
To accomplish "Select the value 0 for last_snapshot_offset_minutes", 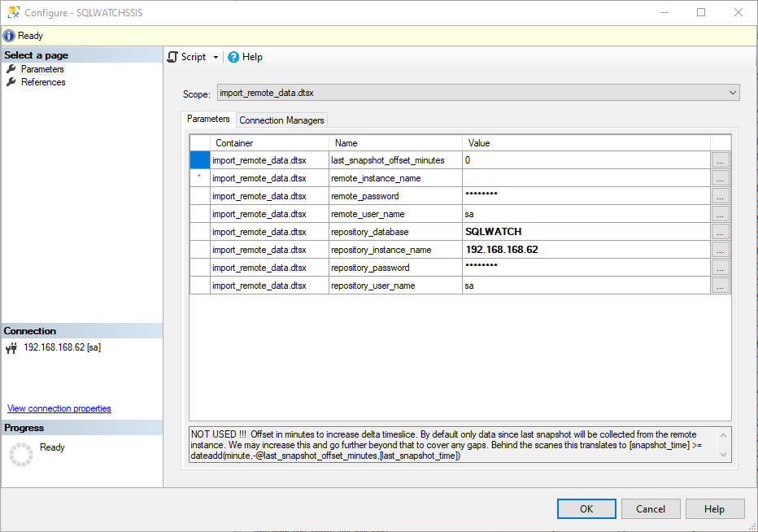I will (586, 160).
